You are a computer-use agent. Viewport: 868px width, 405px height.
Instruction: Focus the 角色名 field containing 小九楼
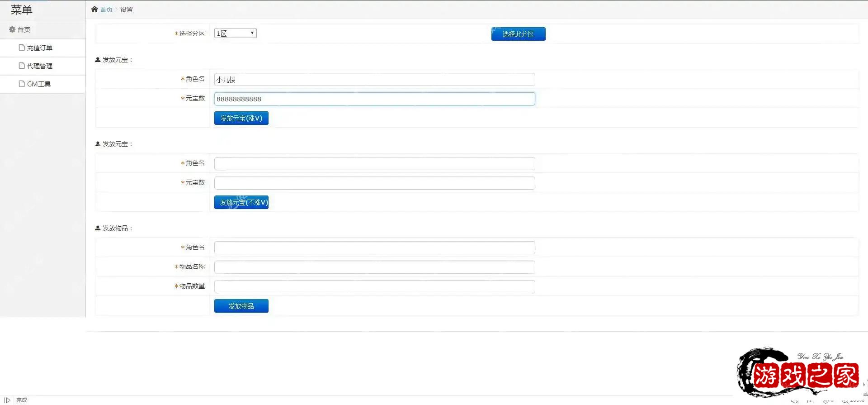point(374,80)
